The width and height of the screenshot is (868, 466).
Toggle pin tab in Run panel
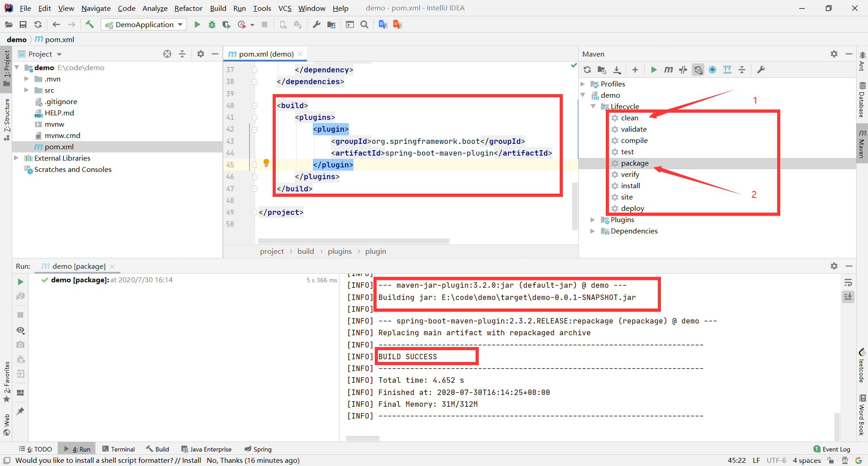point(20,411)
